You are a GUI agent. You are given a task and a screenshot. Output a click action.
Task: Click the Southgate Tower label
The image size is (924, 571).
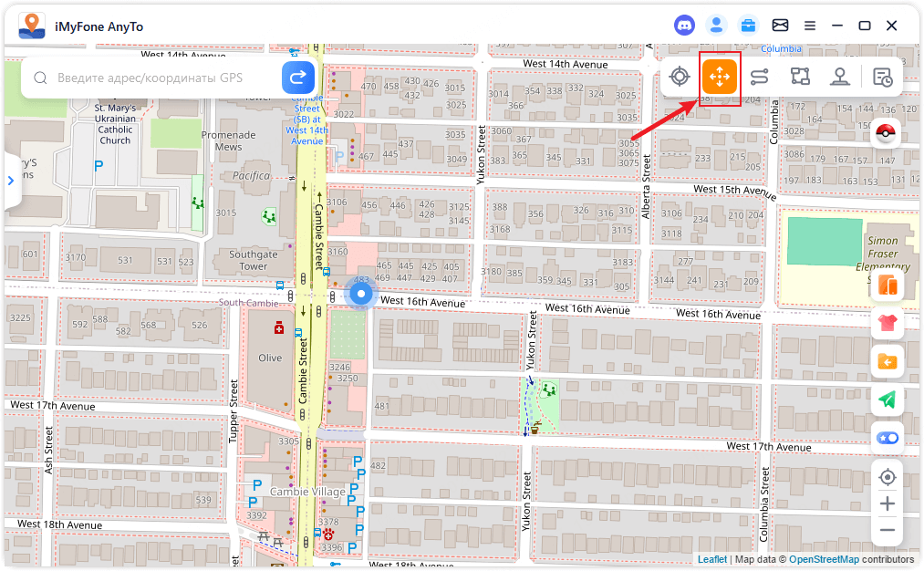click(254, 261)
